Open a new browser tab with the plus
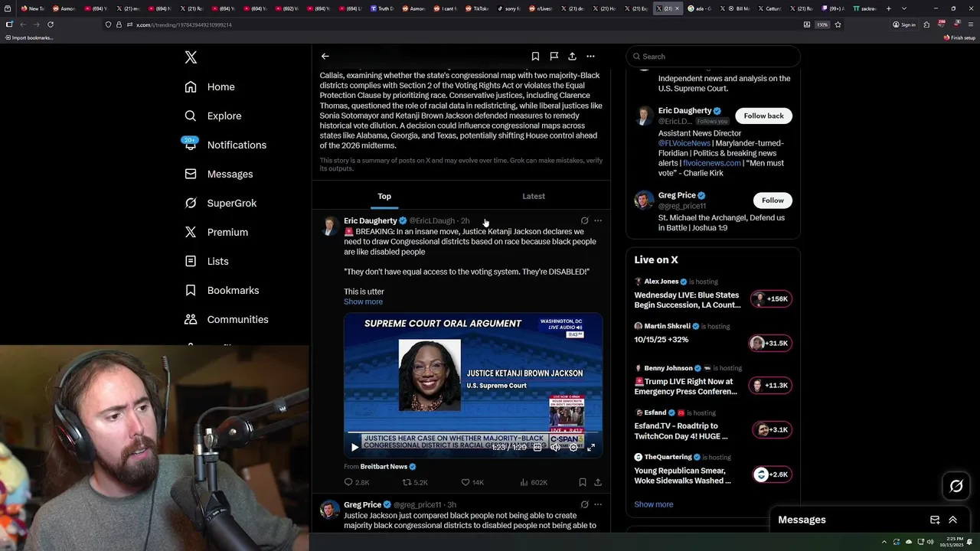The image size is (980, 551). (x=888, y=8)
